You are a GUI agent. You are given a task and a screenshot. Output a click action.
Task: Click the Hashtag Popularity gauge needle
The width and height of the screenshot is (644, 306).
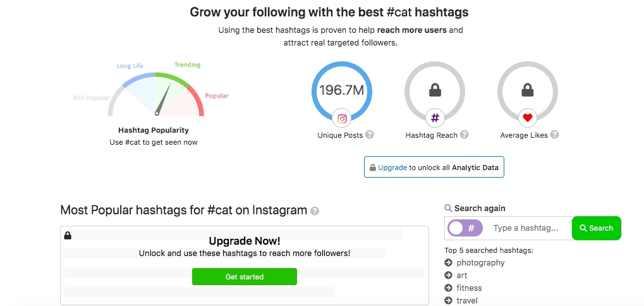163,100
